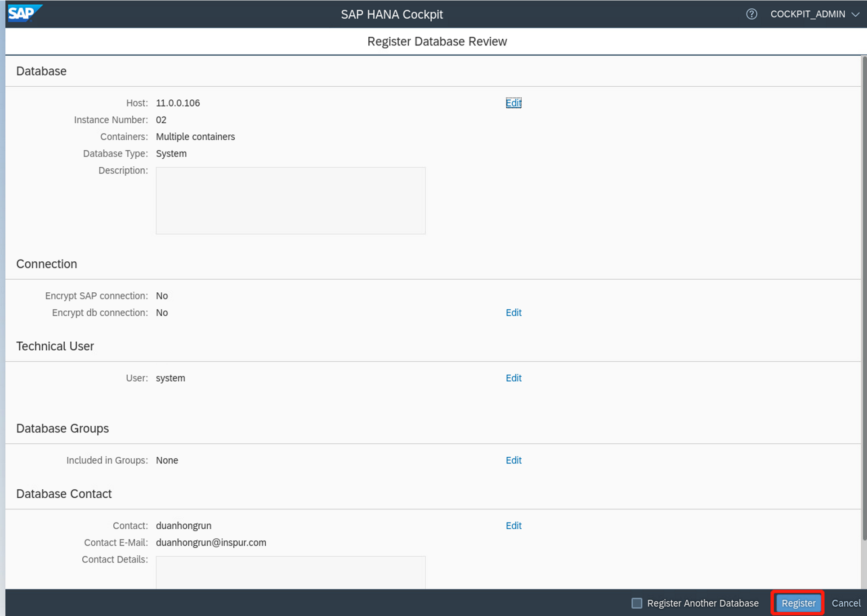Click the vertical page scrollbar

click(x=863, y=297)
